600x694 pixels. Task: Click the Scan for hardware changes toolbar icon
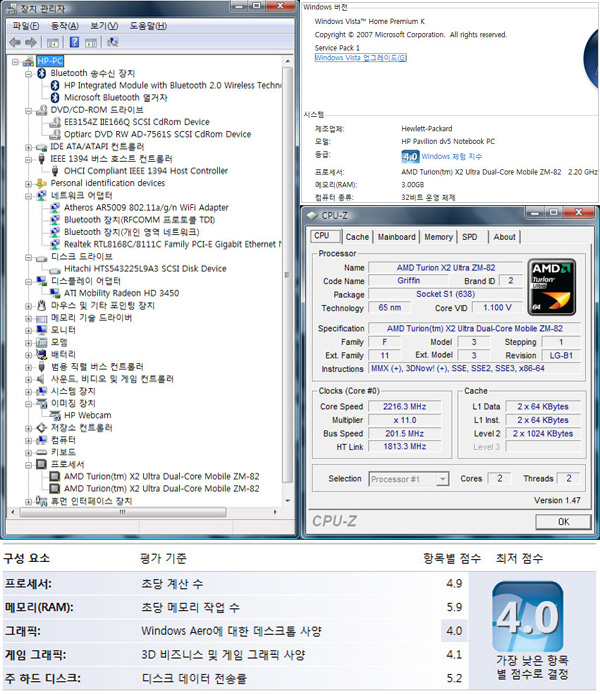tap(113, 42)
